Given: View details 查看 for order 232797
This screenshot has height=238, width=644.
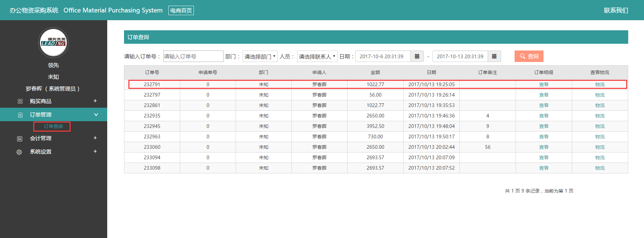Looking at the screenshot, I should point(544,95).
